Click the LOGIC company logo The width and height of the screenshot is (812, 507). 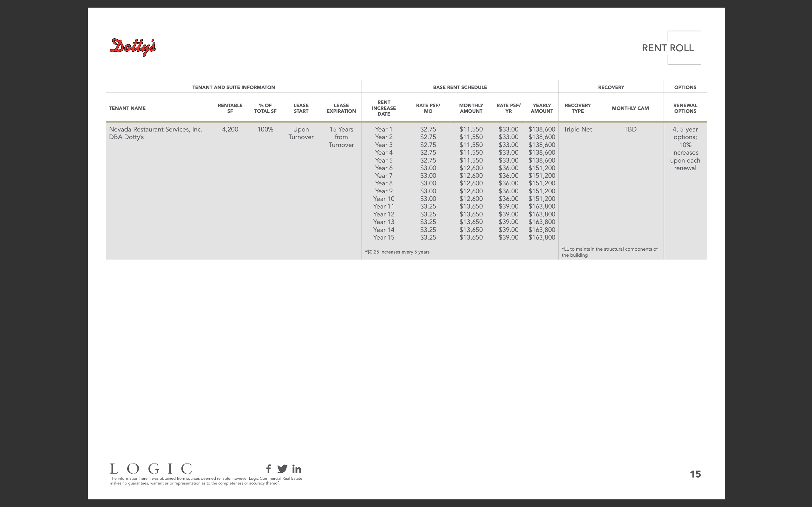(151, 468)
